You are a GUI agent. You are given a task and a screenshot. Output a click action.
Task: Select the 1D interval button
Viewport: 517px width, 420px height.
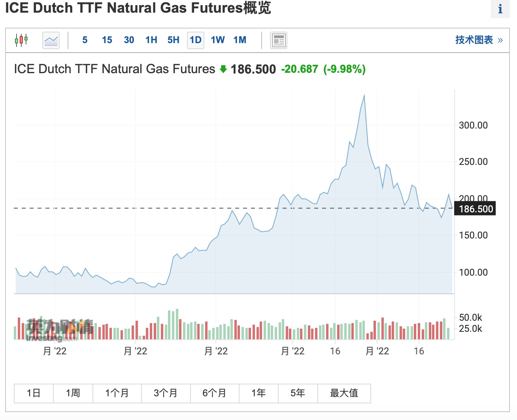pos(196,40)
